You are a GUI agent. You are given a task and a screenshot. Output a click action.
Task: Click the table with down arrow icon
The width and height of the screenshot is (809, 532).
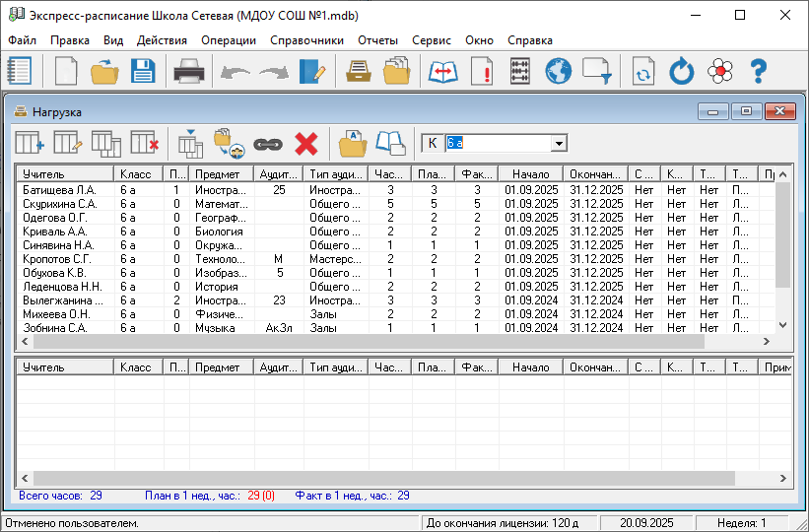tap(191, 143)
